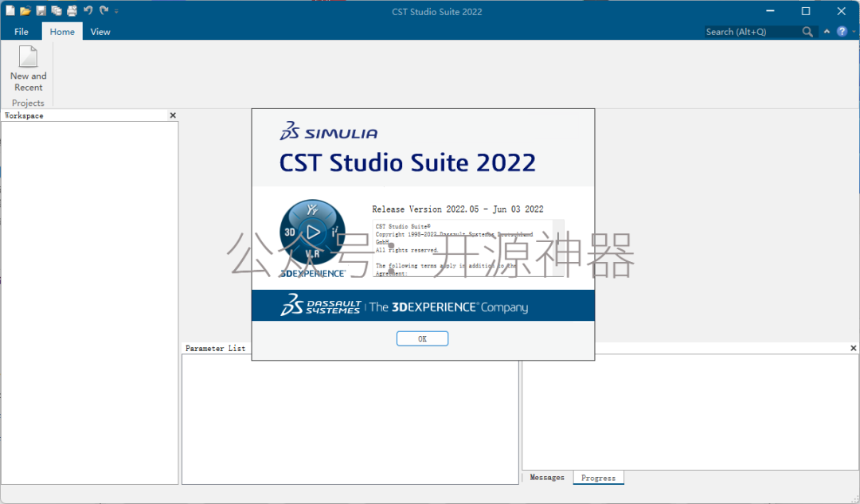860x504 pixels.
Task: Close the Messages panel with its X
Action: point(853,348)
